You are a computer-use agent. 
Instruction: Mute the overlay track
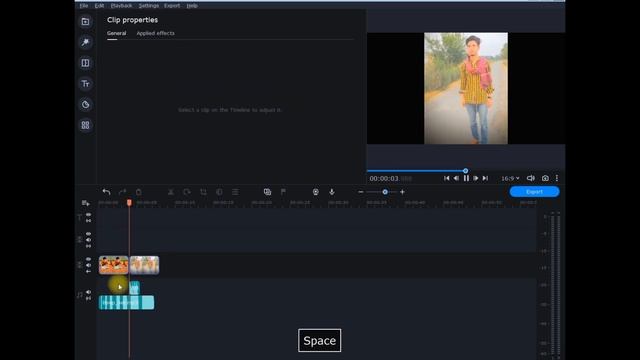pyautogui.click(x=89, y=240)
